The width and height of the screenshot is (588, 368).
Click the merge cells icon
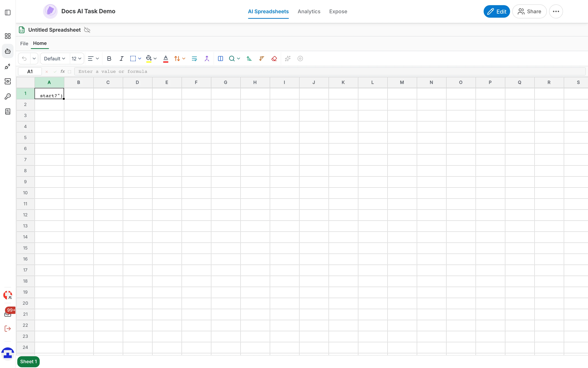pyautogui.click(x=207, y=59)
